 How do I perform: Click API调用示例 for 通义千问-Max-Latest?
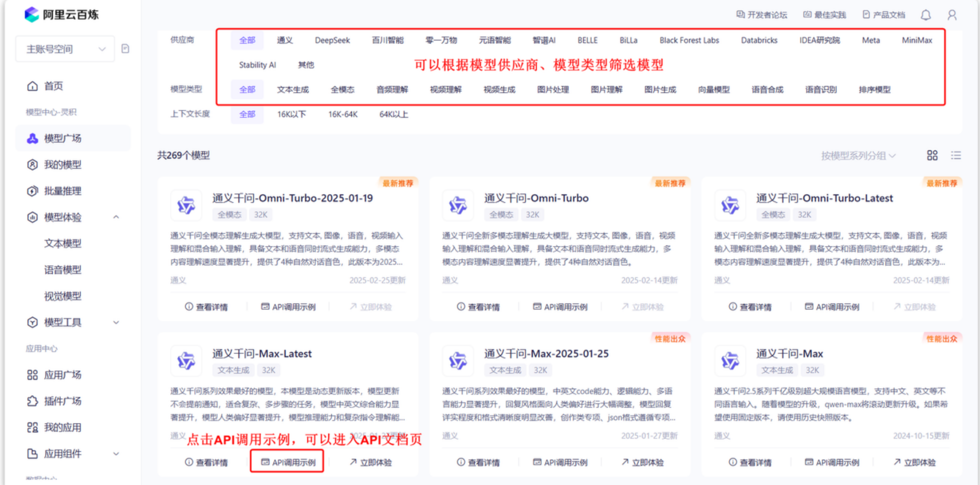288,462
